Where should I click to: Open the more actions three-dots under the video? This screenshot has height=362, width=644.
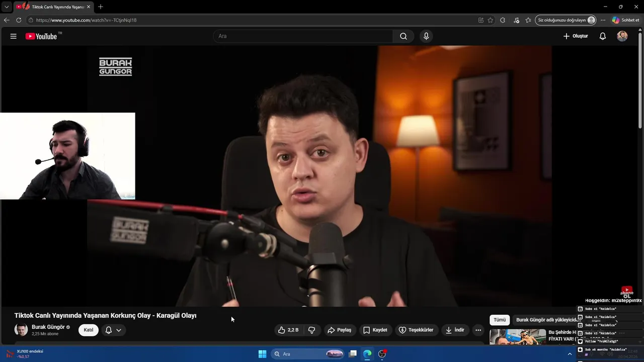pyautogui.click(x=478, y=330)
